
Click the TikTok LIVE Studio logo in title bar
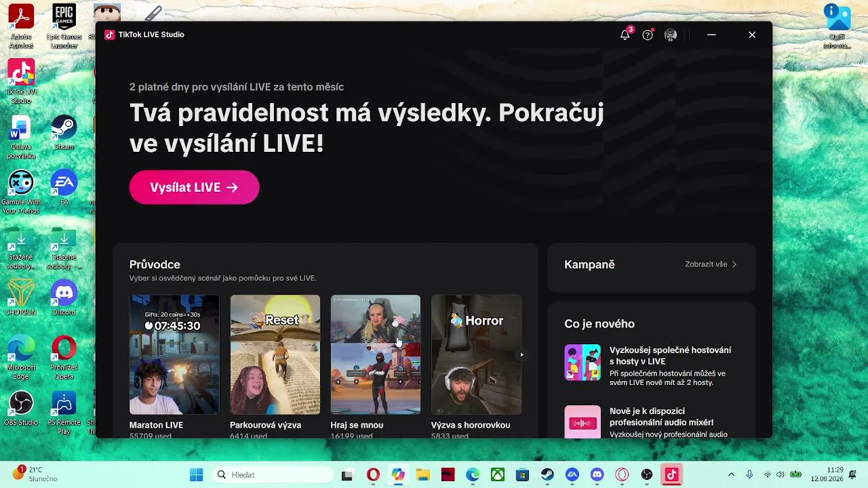(x=110, y=35)
